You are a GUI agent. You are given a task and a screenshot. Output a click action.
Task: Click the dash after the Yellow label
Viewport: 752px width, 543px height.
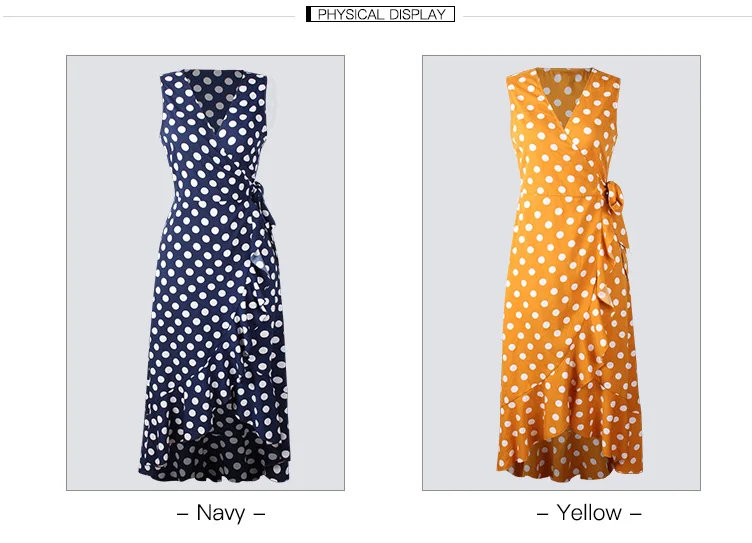(x=635, y=514)
